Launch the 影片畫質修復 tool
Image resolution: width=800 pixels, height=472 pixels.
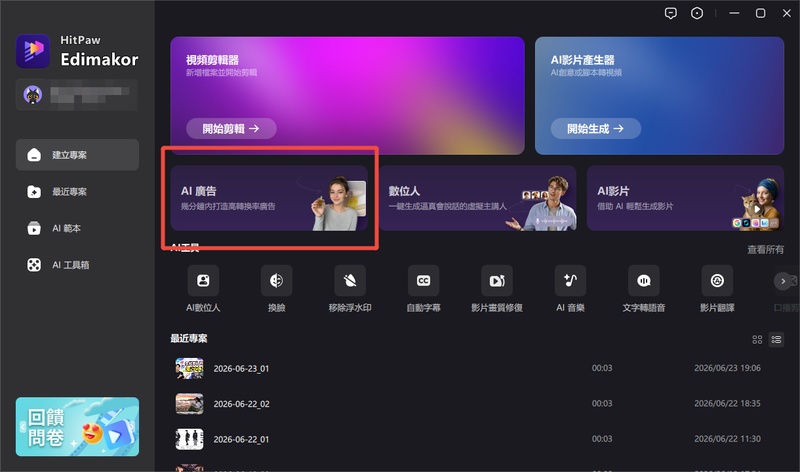497,281
